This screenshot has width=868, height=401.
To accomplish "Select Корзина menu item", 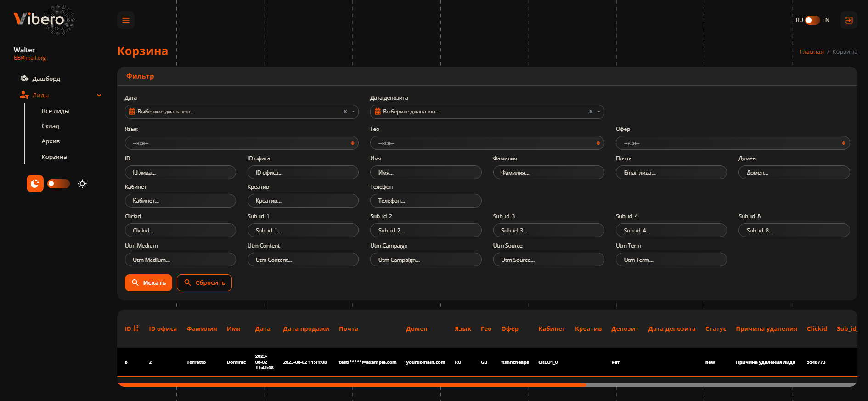I will point(54,157).
